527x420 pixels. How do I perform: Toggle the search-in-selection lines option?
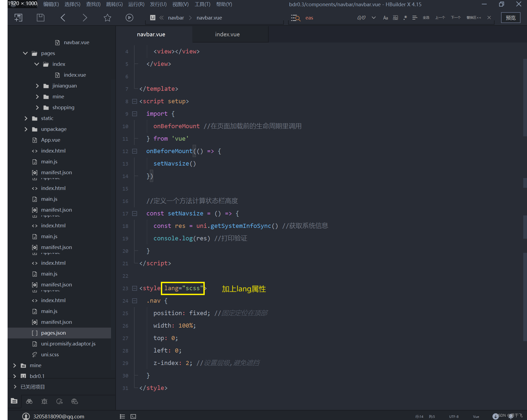coord(415,18)
